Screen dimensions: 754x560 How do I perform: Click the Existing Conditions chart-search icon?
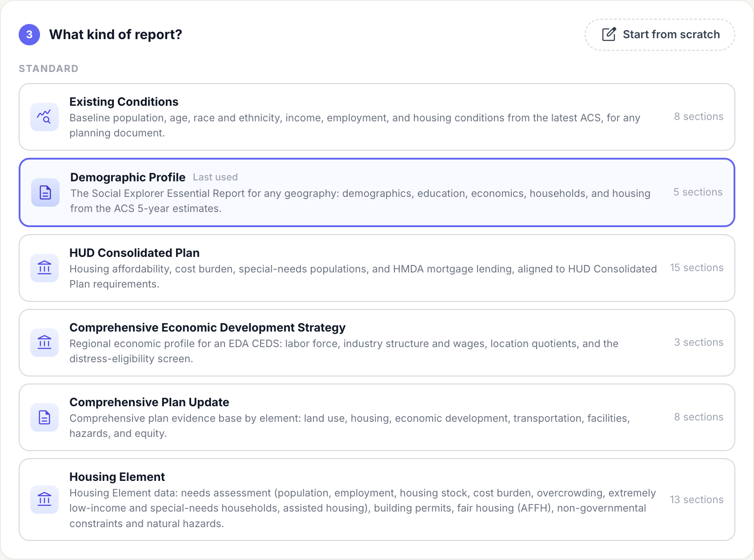pyautogui.click(x=44, y=117)
